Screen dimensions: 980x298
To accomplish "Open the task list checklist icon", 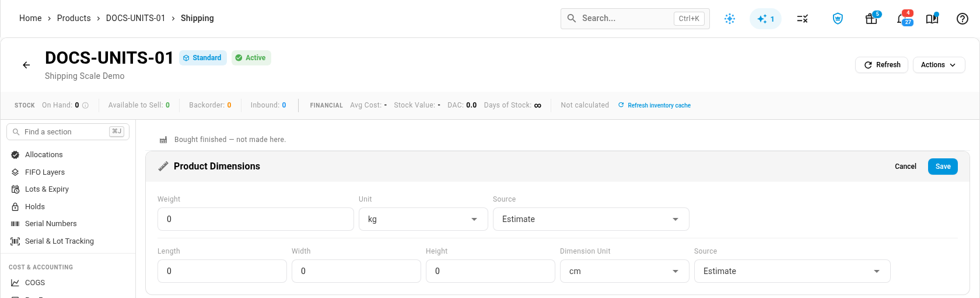I will tap(803, 19).
